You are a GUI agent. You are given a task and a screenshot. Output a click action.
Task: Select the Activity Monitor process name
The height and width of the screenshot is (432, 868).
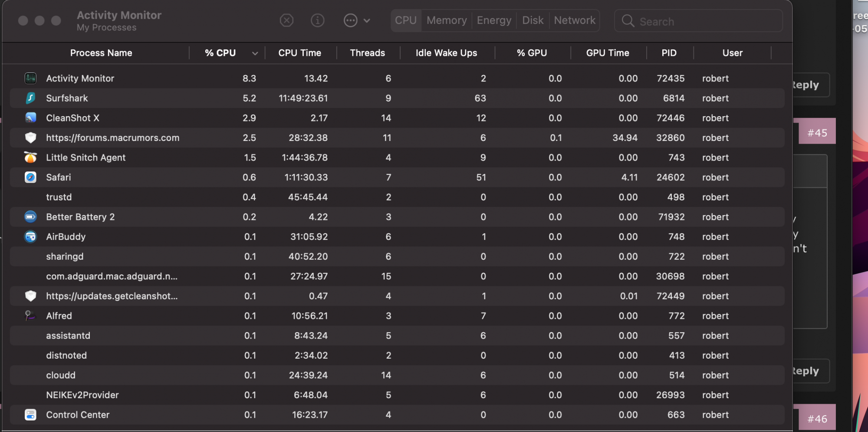click(80, 79)
